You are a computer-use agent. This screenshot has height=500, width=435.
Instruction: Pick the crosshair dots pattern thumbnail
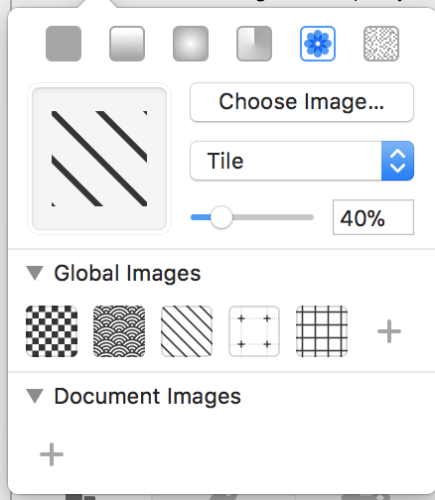254,331
